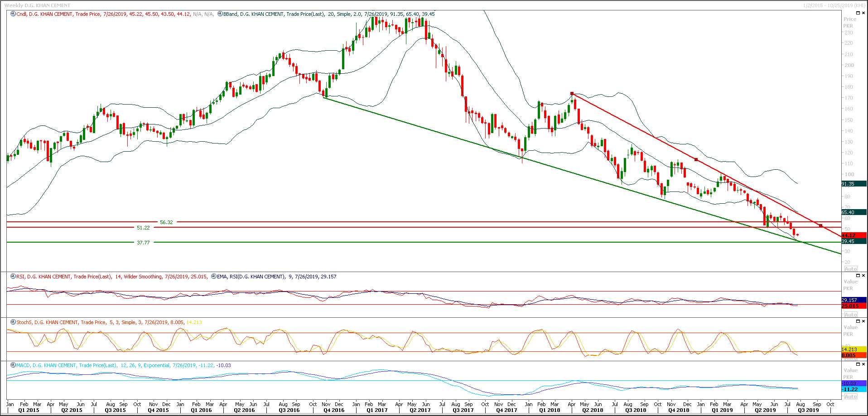Toggle Auto scaling on the MACD panel
The height and width of the screenshot is (416, 868).
point(850,397)
